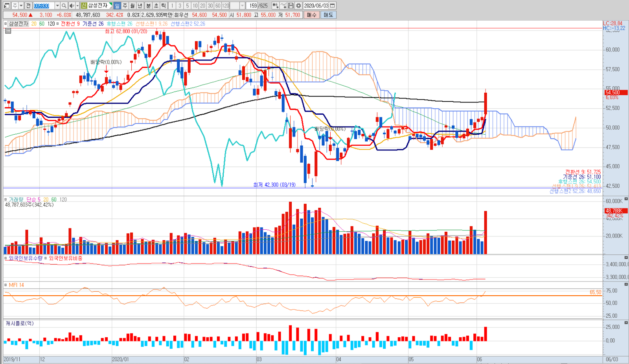Switch to 년 yearly chart period
The image size is (629, 364).
click(140, 5)
